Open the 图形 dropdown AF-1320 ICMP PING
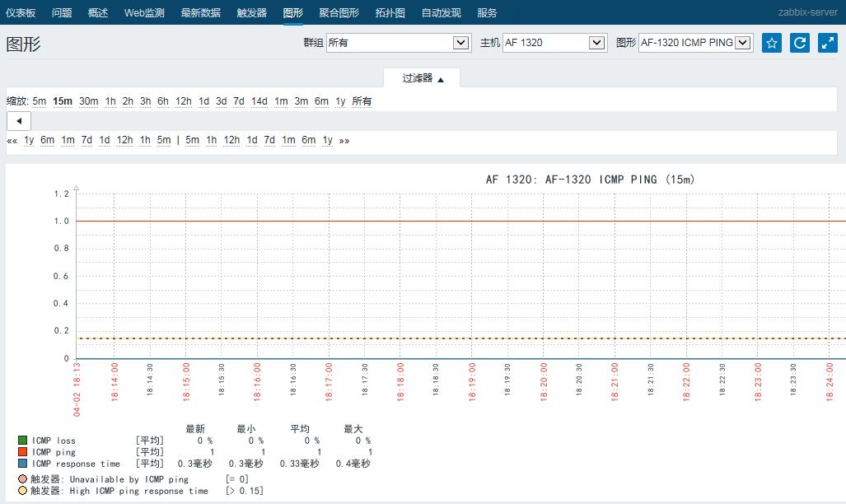The height and width of the screenshot is (504, 846). tap(695, 43)
